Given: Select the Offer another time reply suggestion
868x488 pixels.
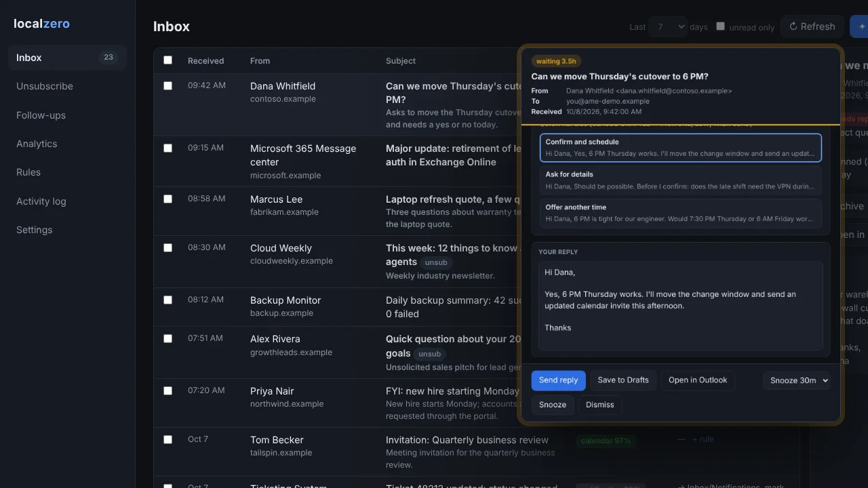Looking at the screenshot, I should (x=681, y=213).
